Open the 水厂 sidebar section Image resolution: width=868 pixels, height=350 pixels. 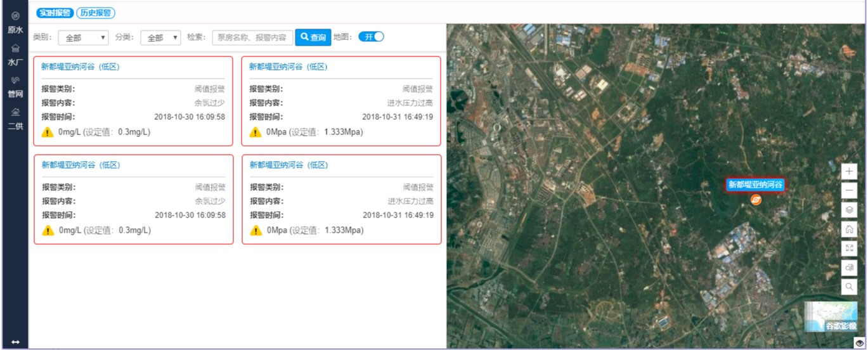(x=15, y=55)
